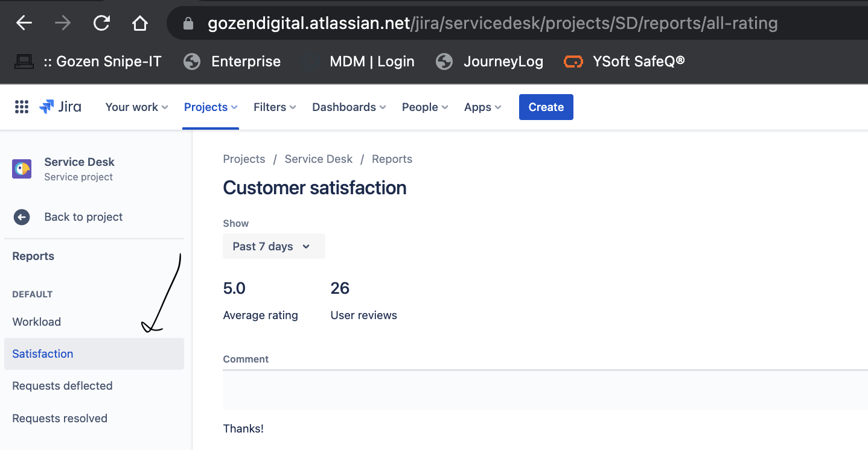Screen dimensions: 868x450
Task: Open the Requests deflected report
Action: [62, 385]
